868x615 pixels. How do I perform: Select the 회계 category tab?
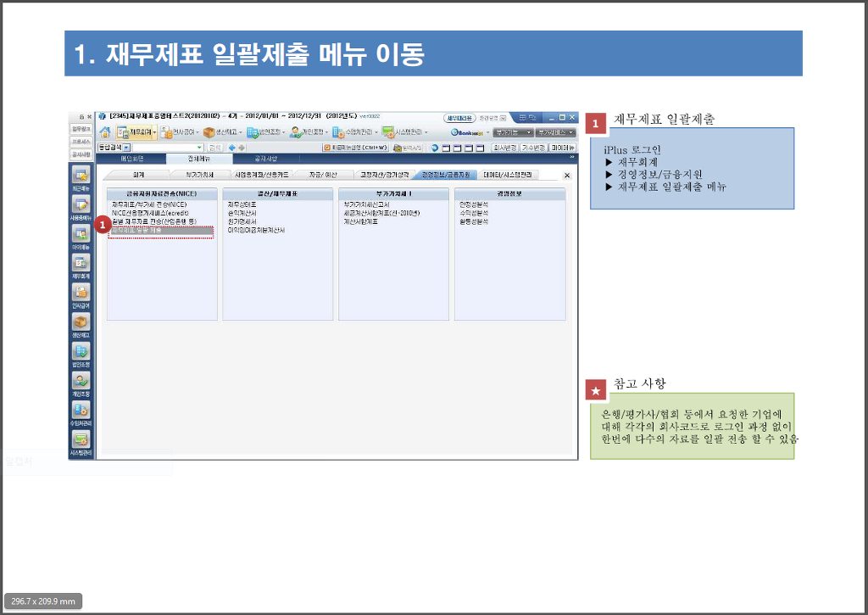(138, 175)
